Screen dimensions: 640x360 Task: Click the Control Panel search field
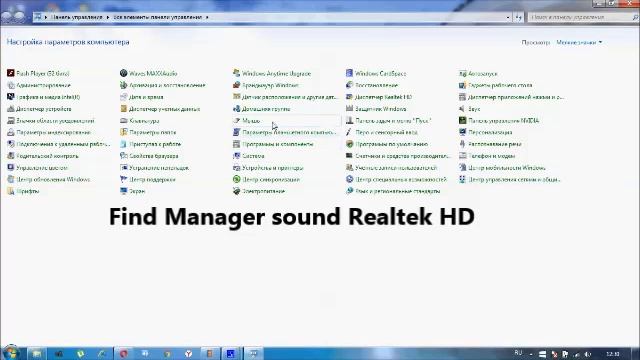tap(583, 17)
